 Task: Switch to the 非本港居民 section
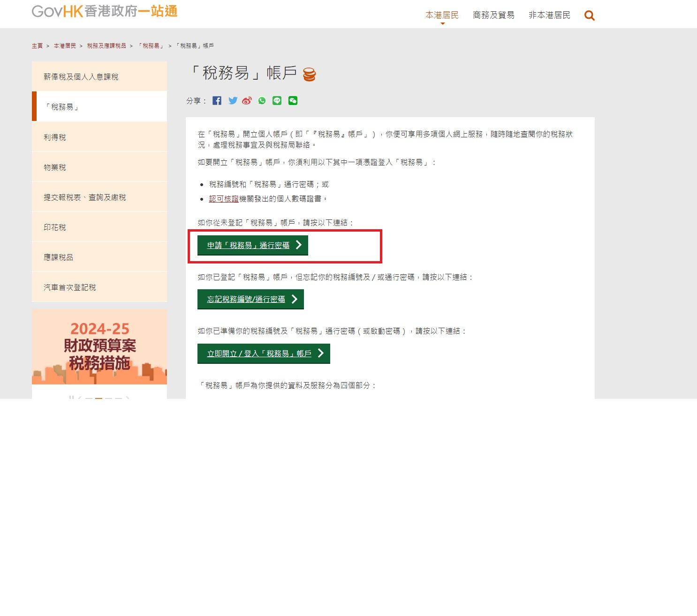point(549,15)
